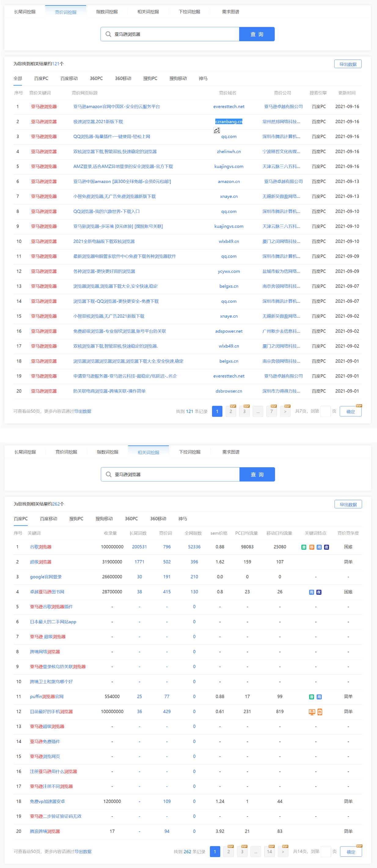Click the 导出数据 link in the lower footer note
Image resolution: width=377 pixels, height=868 pixels.
(x=83, y=852)
